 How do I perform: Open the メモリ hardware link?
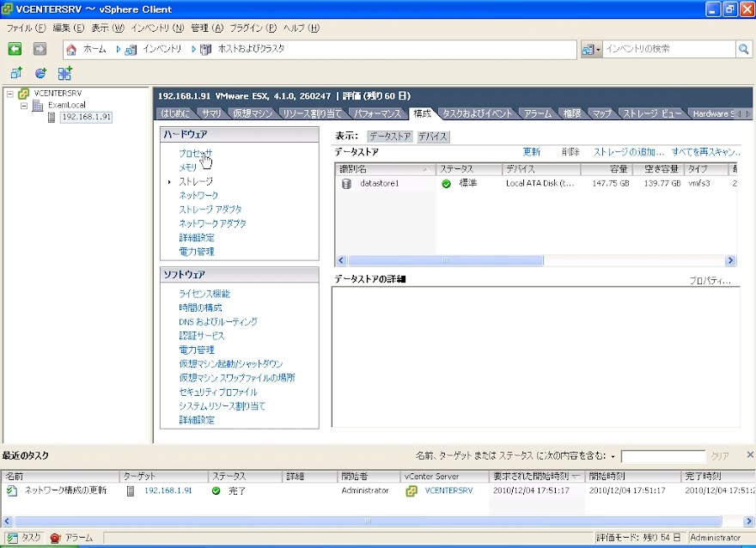pyautogui.click(x=187, y=167)
